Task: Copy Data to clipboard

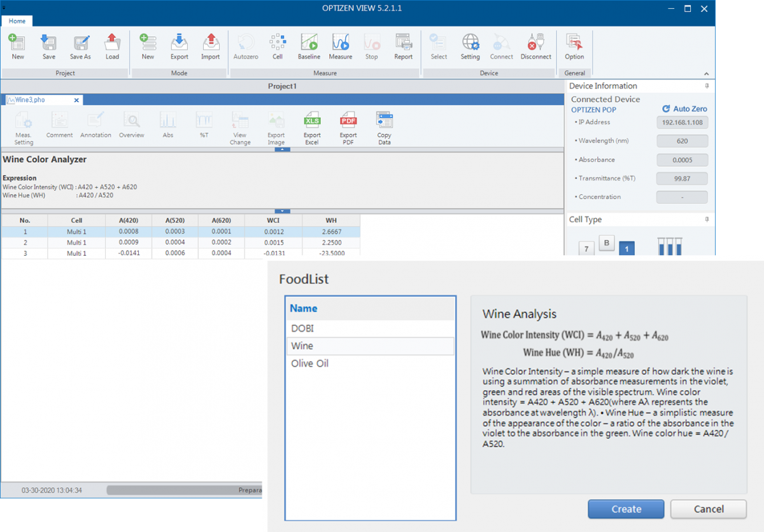Action: (385, 128)
